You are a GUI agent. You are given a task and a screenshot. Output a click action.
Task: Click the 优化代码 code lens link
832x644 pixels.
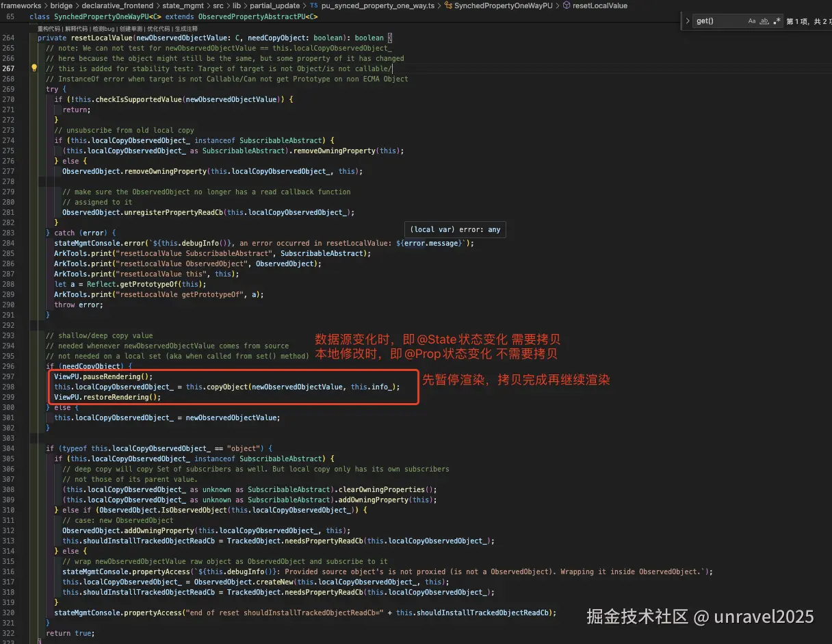[158, 29]
